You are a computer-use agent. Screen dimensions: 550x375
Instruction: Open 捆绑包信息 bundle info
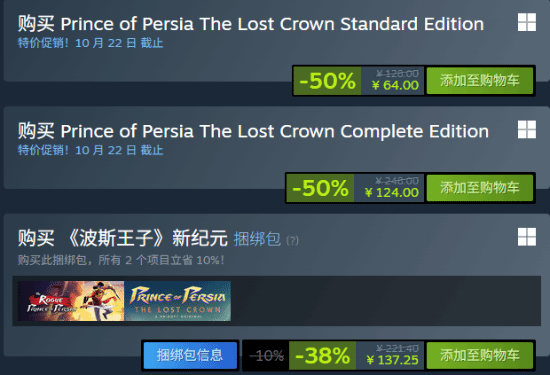tap(190, 355)
